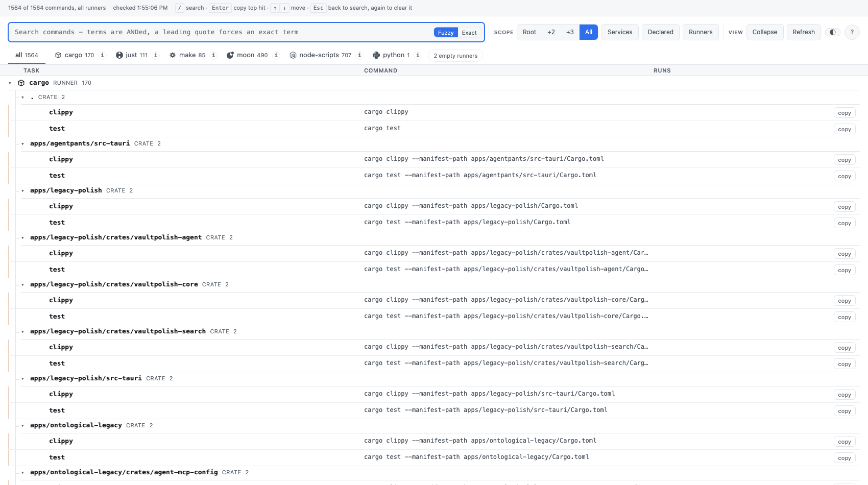Click the Declared filter button
Viewport: 868px width, 485px height.
tap(661, 32)
